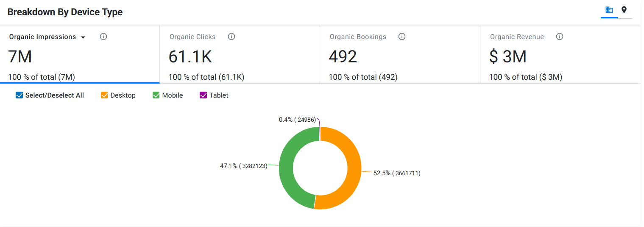Click the 52.5% ( 3661711) chart label

pyautogui.click(x=397, y=173)
